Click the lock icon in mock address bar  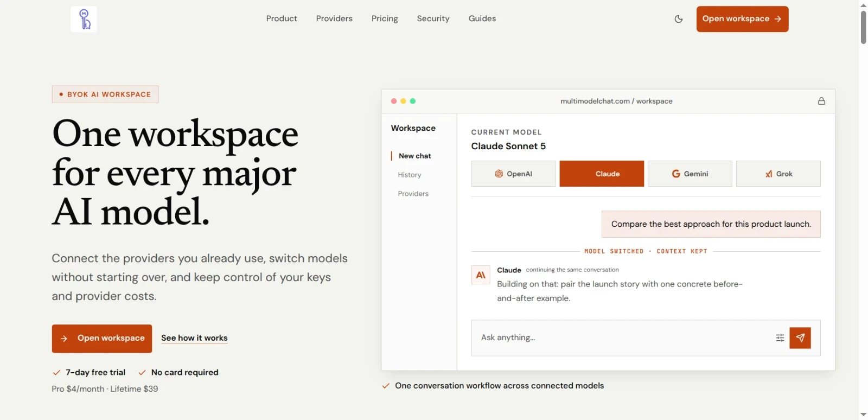coord(821,101)
